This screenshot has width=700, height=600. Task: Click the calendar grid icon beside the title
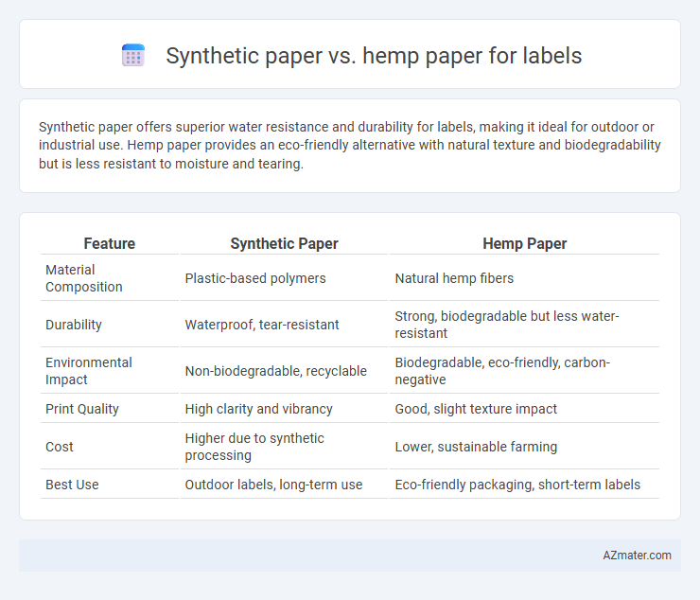[133, 56]
